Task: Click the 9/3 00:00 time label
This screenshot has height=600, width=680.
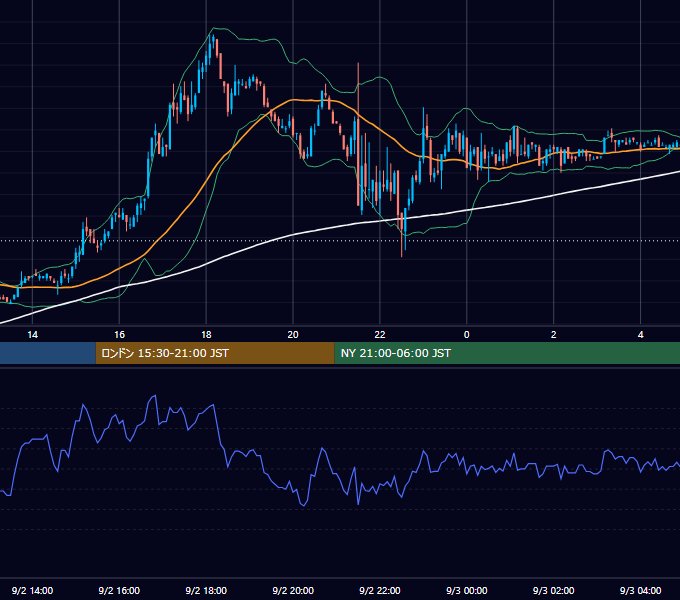Action: pyautogui.click(x=467, y=590)
